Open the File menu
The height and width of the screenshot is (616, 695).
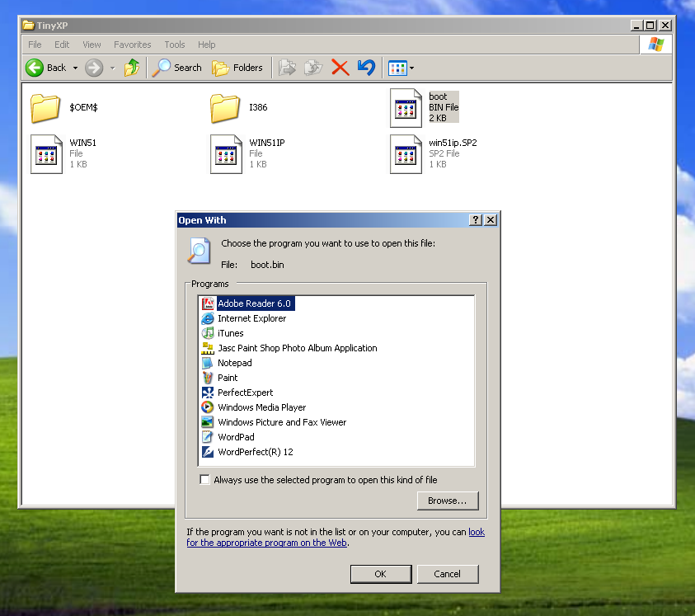(x=35, y=45)
